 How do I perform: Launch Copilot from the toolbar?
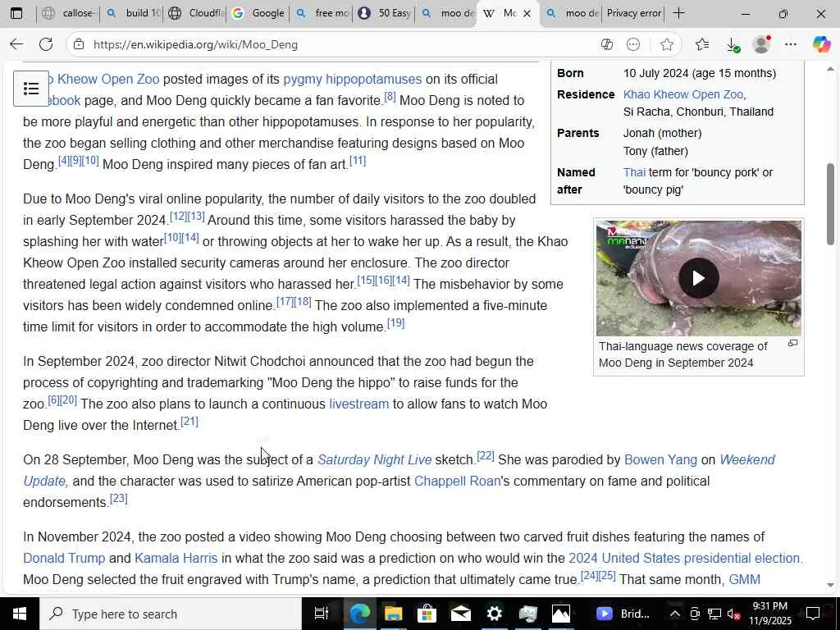pyautogui.click(x=820, y=44)
